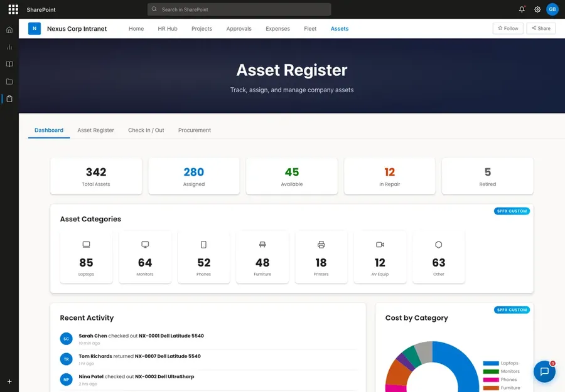
Task: Click the blue Laptops legend swatch
Action: (491, 363)
